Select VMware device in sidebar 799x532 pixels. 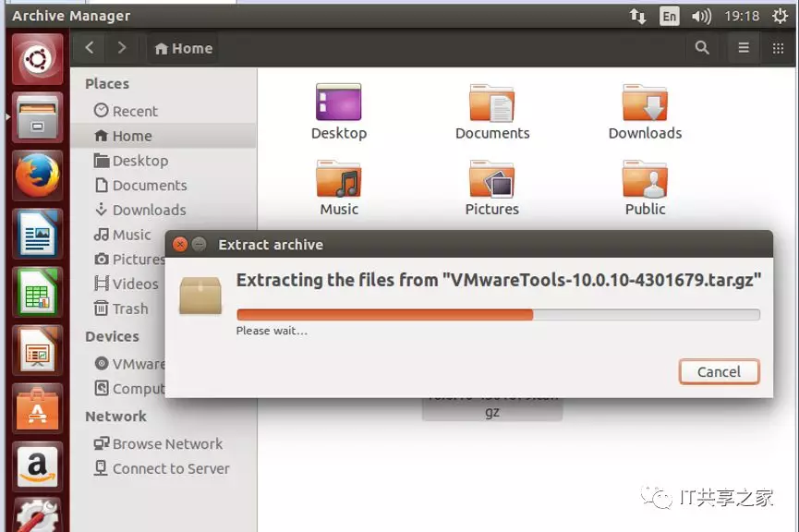coord(130,364)
